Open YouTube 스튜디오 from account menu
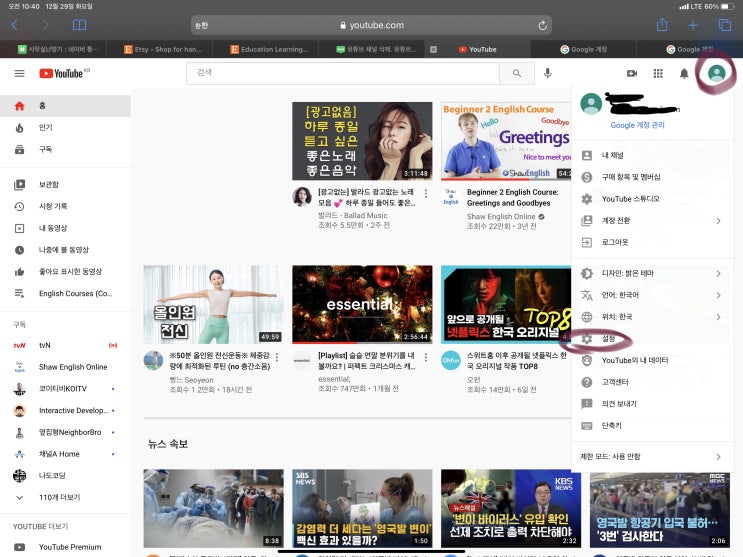743x557 pixels. point(652,199)
